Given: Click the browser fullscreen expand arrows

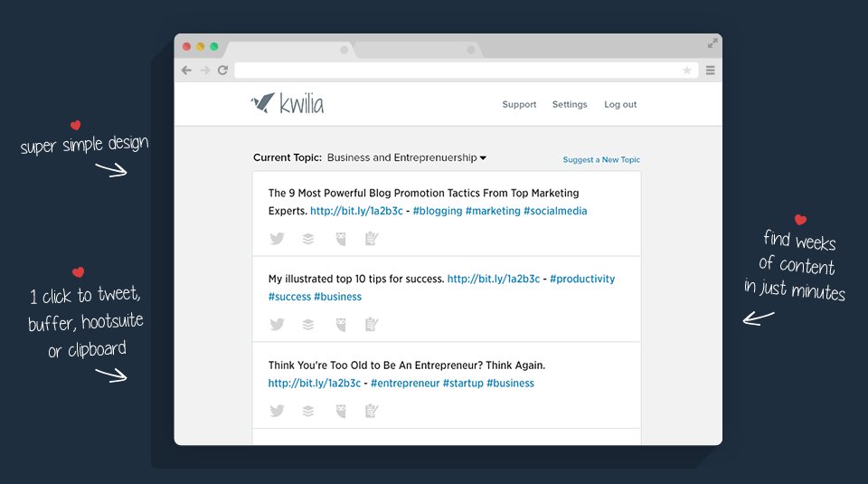Looking at the screenshot, I should [x=712, y=43].
